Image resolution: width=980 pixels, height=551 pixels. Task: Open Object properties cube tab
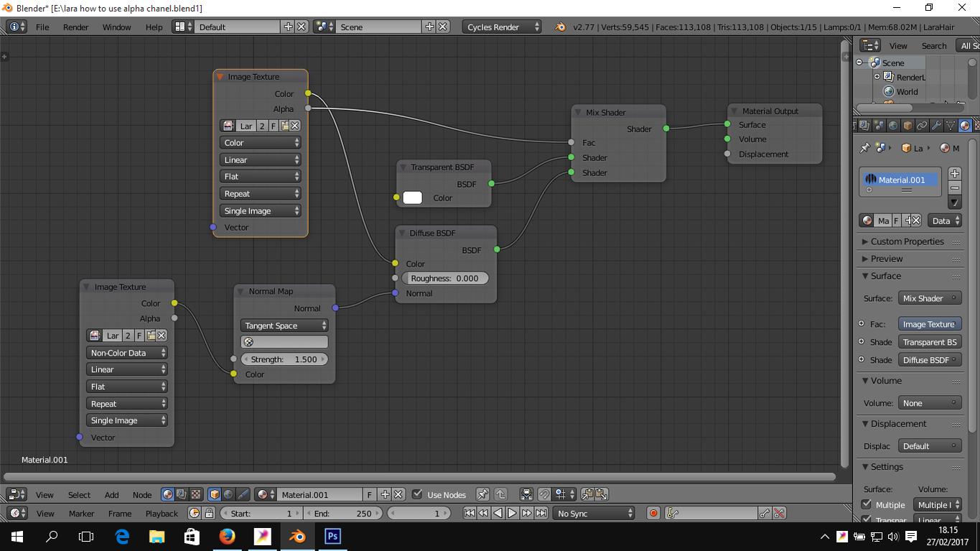907,126
